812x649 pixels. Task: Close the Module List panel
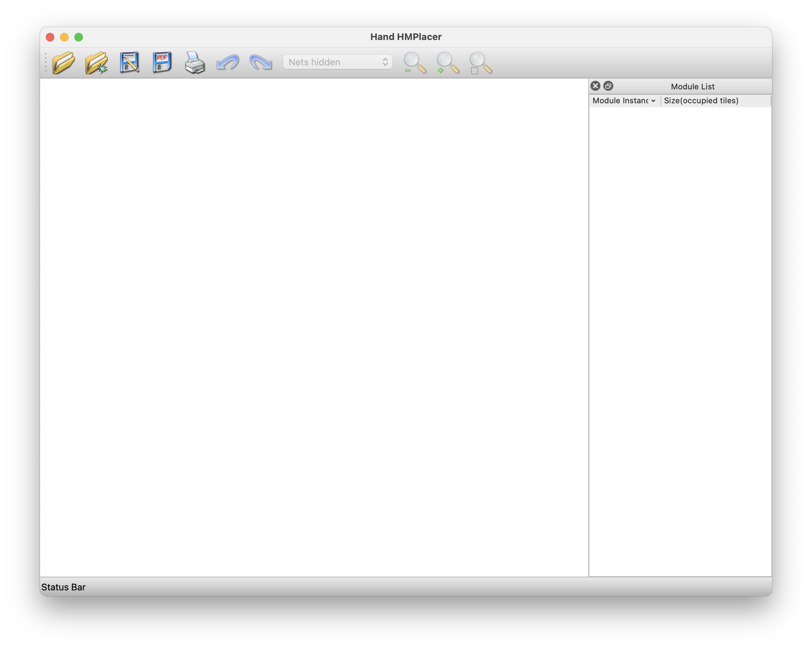[x=595, y=86]
